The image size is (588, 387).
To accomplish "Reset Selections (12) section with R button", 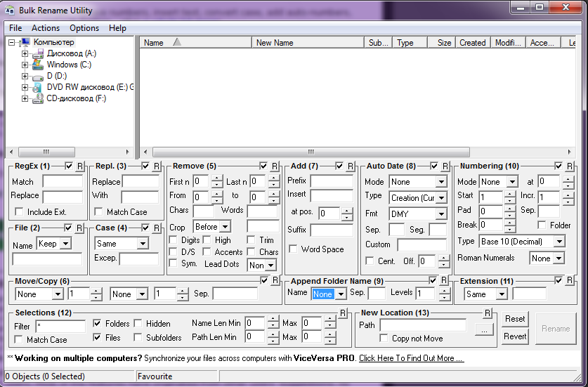I will pyautogui.click(x=342, y=313).
